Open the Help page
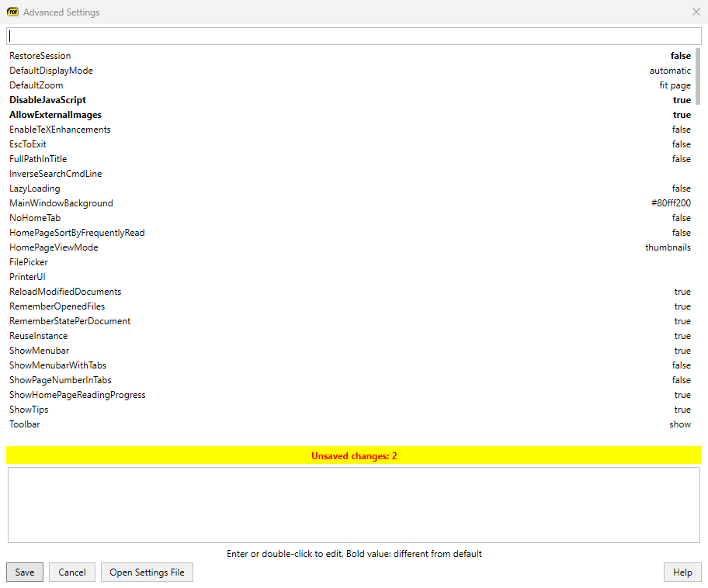Viewport: 708px width, 588px height. coord(682,572)
